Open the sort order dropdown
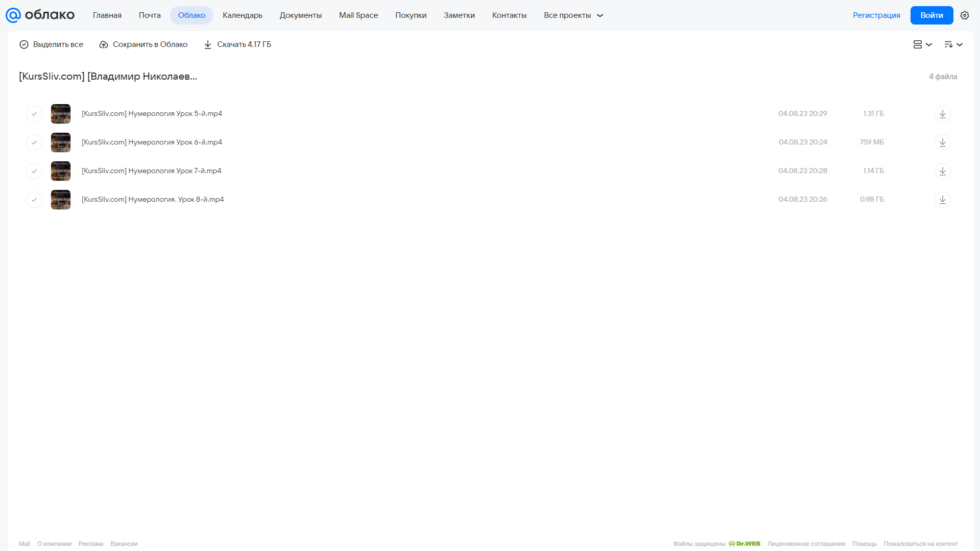The image size is (980, 551). click(x=953, y=44)
